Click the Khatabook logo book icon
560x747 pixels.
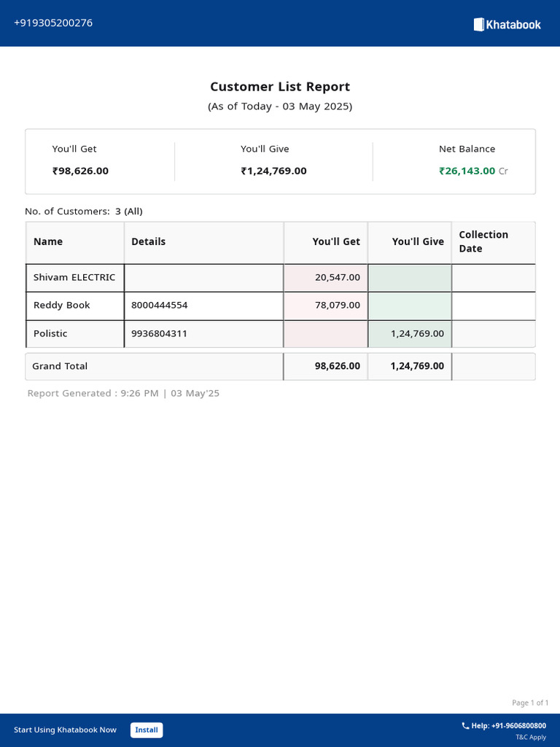[x=478, y=24]
